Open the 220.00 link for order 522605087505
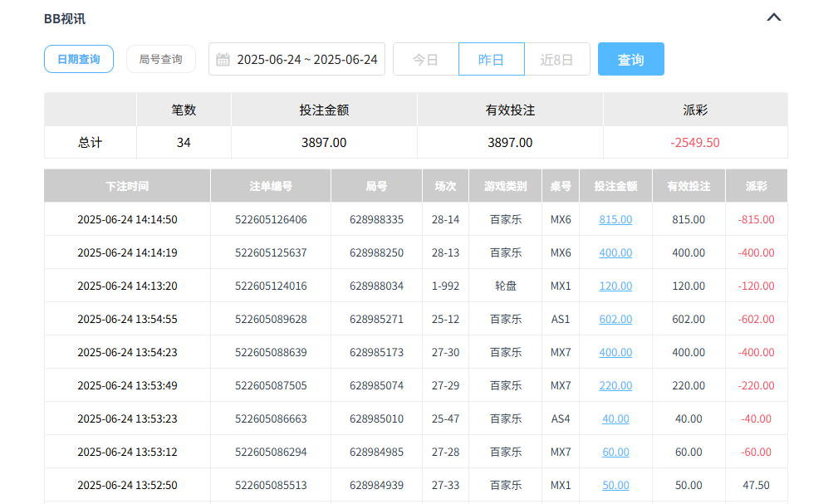 coord(615,385)
